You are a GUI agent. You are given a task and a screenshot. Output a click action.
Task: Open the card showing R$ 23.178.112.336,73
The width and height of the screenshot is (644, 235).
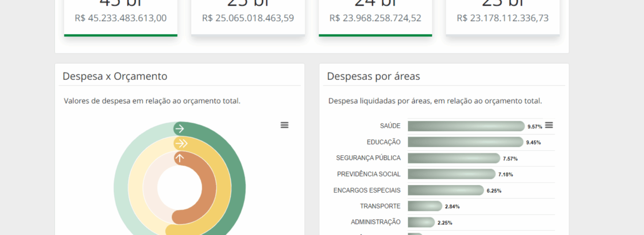point(502,17)
